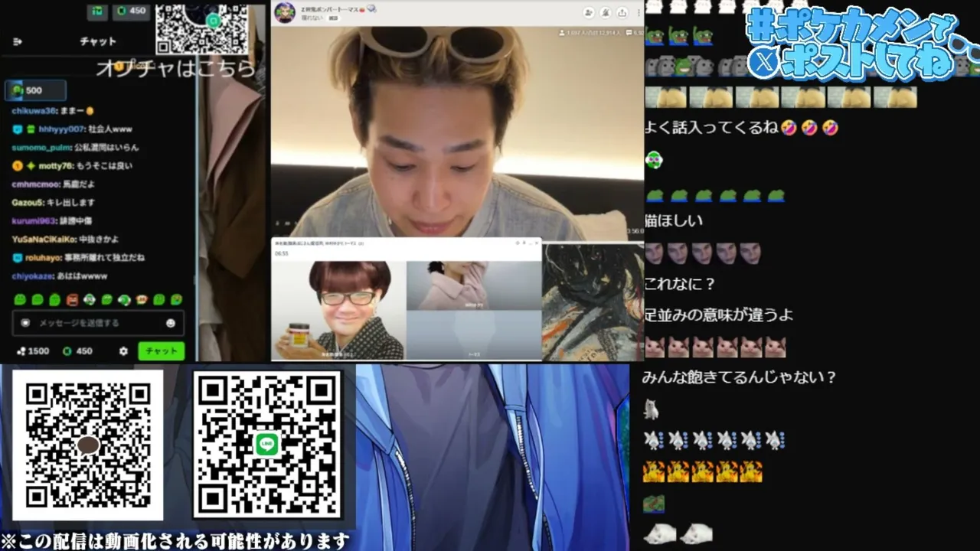Click the 1500 bits balance icon
This screenshot has width=980, height=551.
point(21,351)
